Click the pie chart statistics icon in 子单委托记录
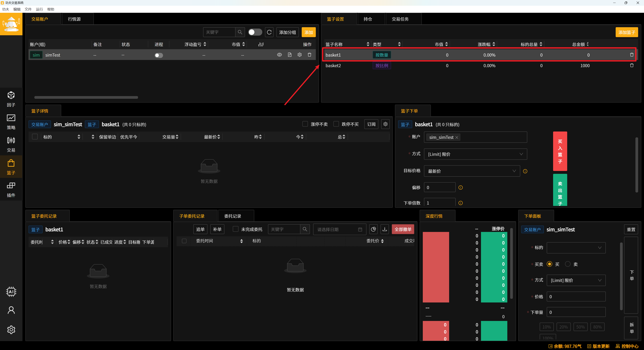The width and height of the screenshot is (644, 350). point(373,229)
